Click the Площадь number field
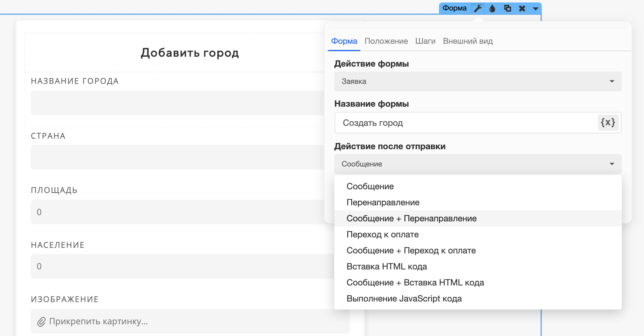Image resolution: width=644 pixels, height=336 pixels. (x=178, y=212)
